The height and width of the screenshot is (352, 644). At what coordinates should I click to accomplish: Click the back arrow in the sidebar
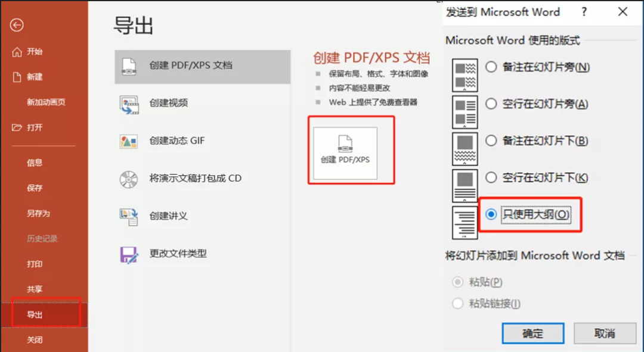click(x=17, y=26)
